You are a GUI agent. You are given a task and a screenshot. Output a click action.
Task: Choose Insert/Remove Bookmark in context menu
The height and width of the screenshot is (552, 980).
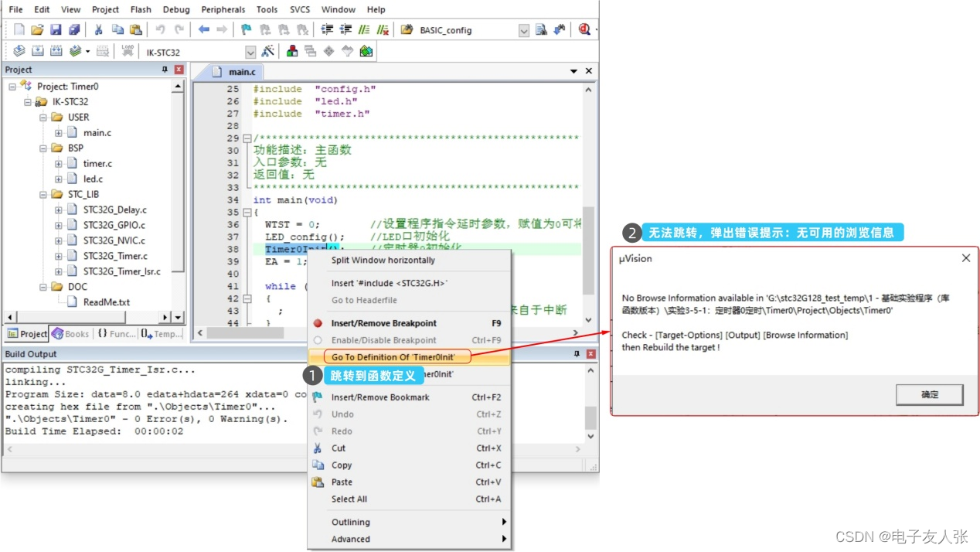pos(409,397)
